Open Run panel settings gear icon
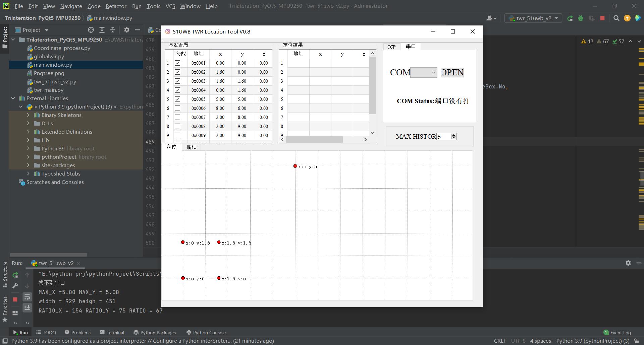 click(x=628, y=263)
